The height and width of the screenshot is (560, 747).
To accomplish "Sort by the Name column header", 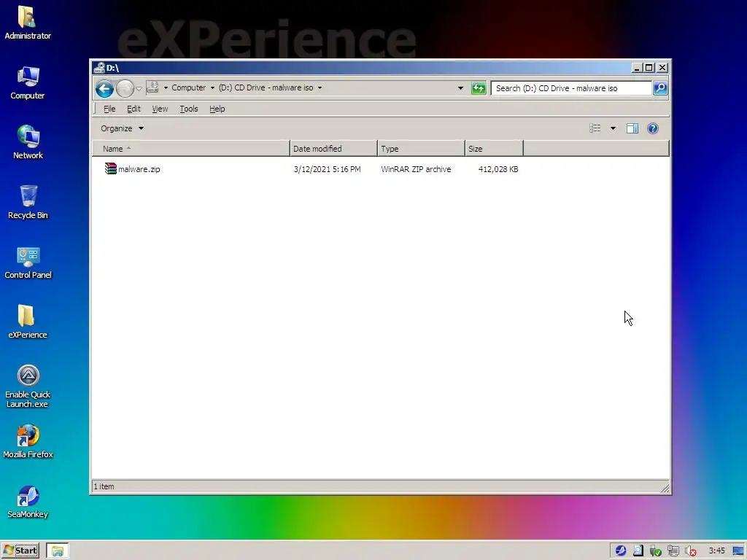I will 191,149.
